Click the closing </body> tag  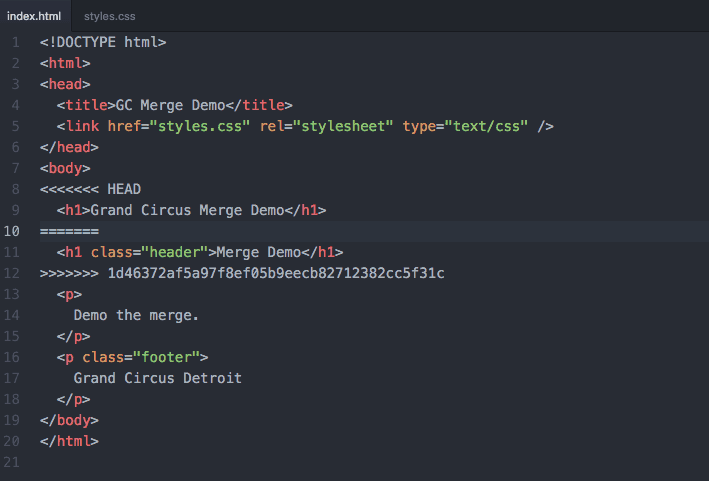[x=69, y=420]
